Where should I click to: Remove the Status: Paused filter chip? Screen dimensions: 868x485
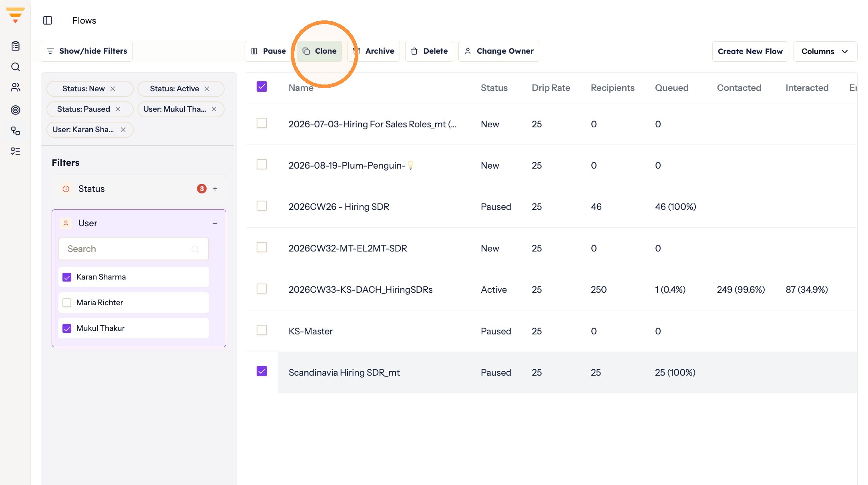point(118,109)
